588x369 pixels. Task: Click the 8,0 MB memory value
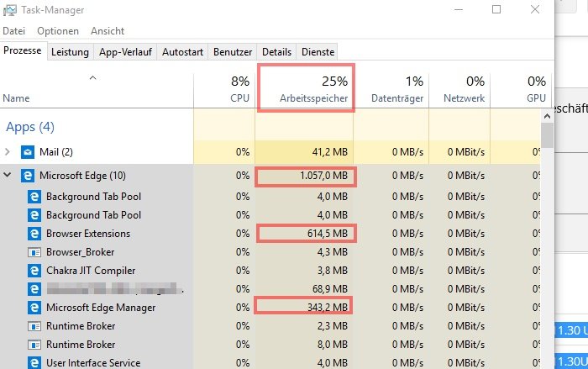pyautogui.click(x=333, y=345)
